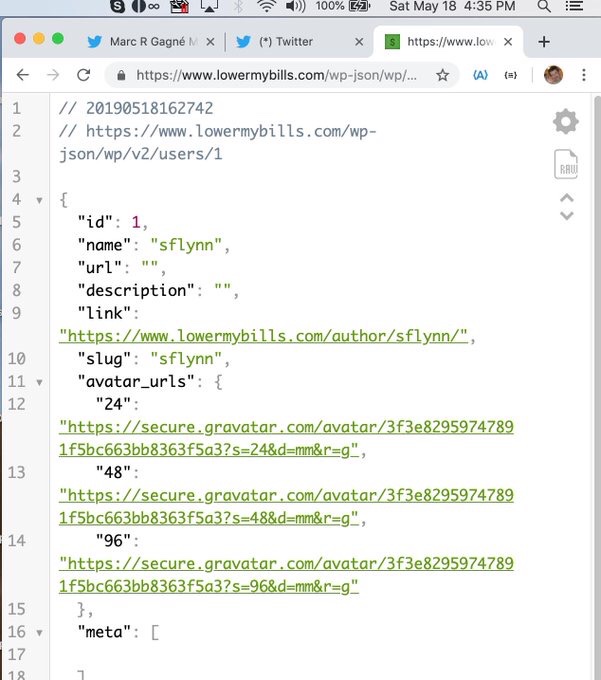Open the JSON viewer {≡} extension icon
The image size is (601, 680).
click(510, 75)
